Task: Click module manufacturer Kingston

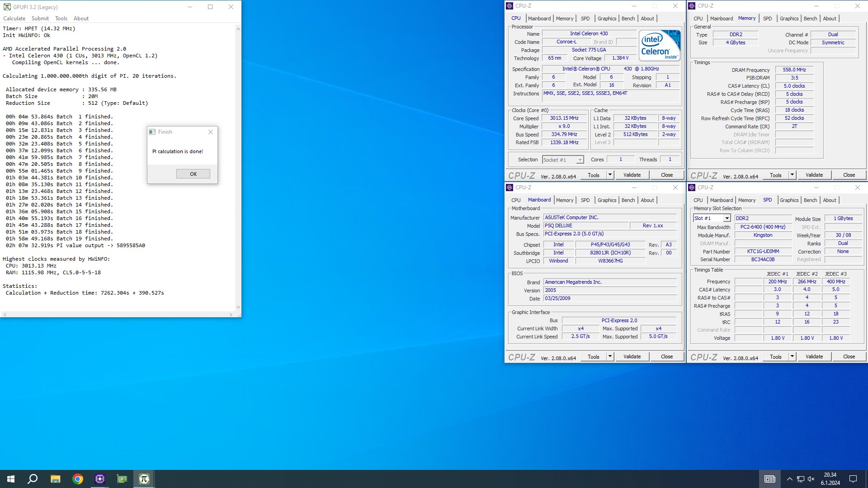Action: (x=763, y=235)
